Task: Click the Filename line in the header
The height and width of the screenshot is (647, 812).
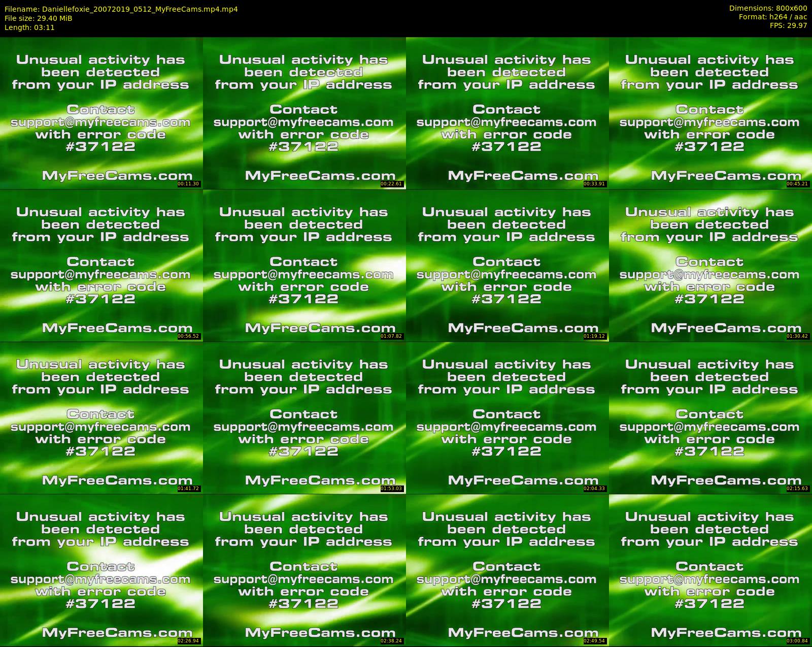Action: click(x=121, y=9)
